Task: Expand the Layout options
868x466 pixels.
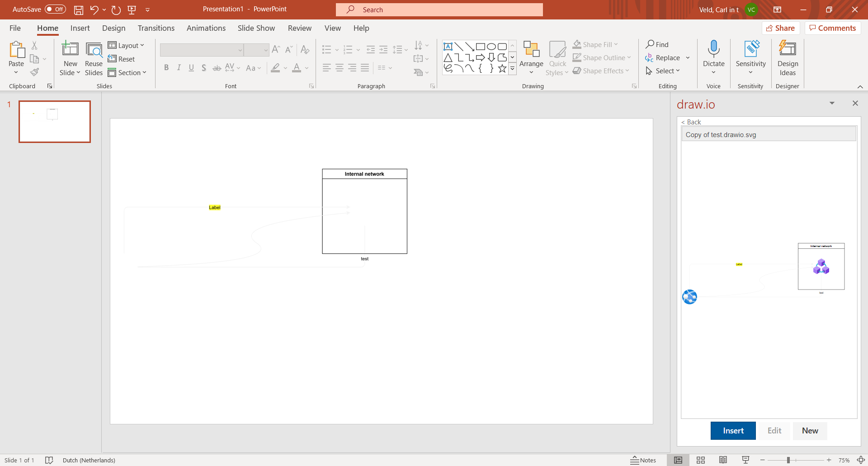Action: click(127, 45)
